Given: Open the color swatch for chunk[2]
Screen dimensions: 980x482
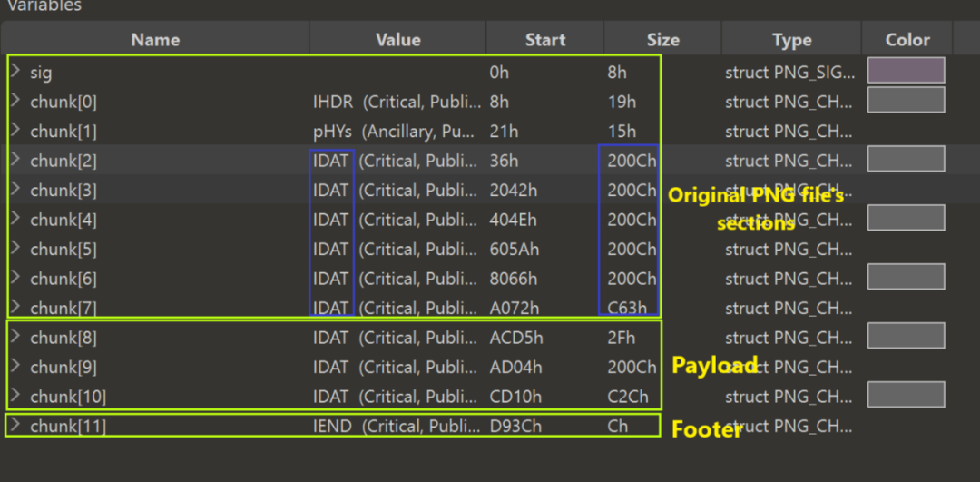Looking at the screenshot, I should 906,159.
